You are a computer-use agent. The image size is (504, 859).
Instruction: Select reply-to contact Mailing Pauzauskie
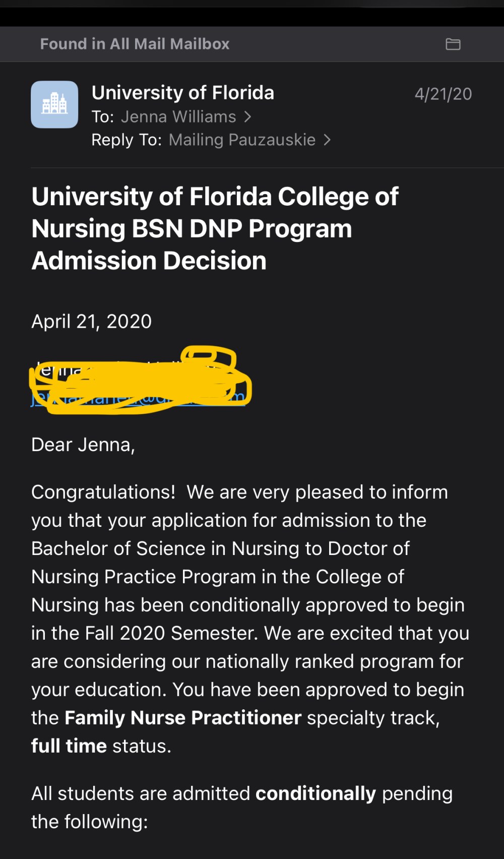coord(242,140)
